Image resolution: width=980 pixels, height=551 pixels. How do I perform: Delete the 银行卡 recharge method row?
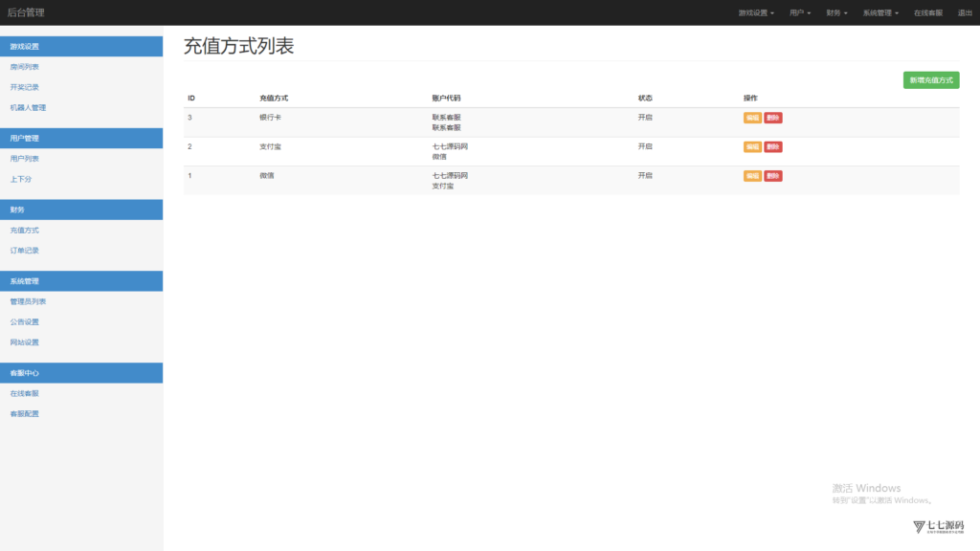[773, 118]
